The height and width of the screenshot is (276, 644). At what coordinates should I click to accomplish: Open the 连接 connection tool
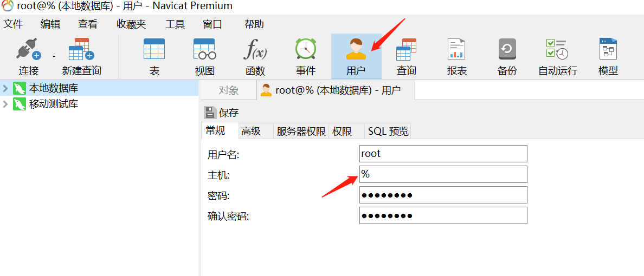29,57
